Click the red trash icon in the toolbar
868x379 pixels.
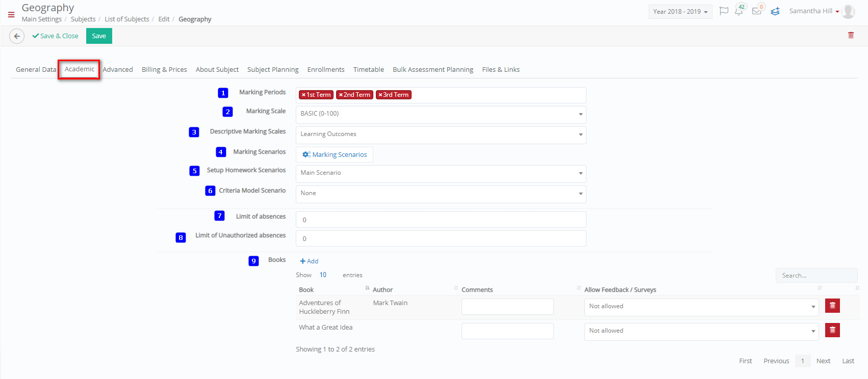[x=851, y=35]
